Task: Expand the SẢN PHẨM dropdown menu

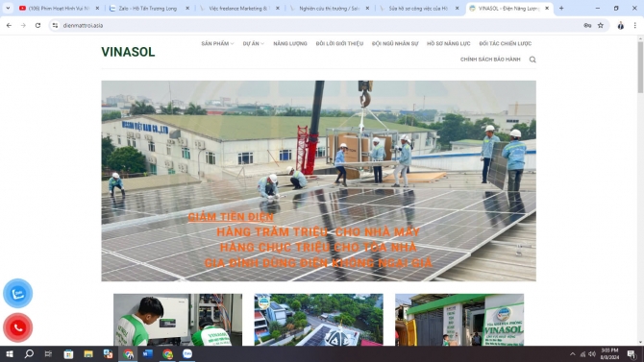Action: point(217,43)
